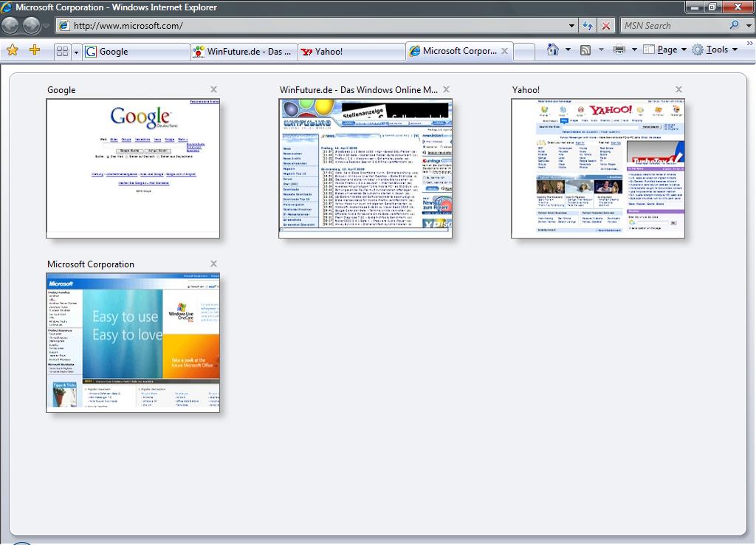Open Favorites Center star icon
The image size is (756, 545).
(x=13, y=50)
